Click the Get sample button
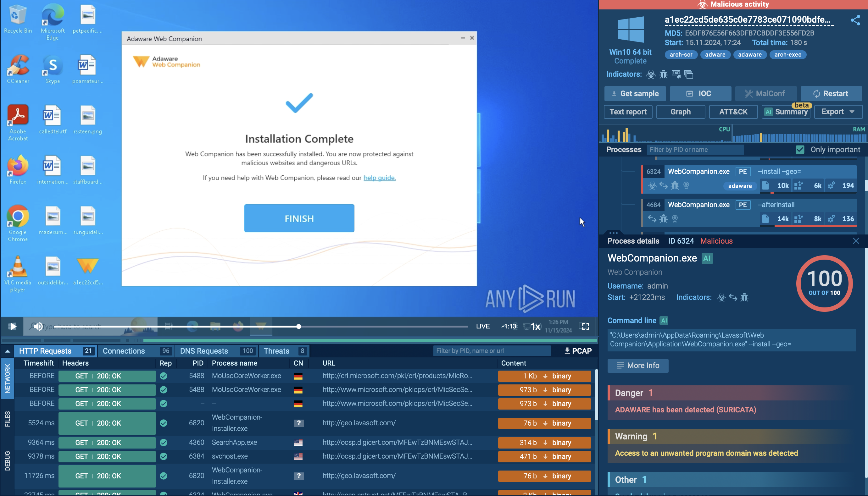868x496 pixels. [x=635, y=93]
